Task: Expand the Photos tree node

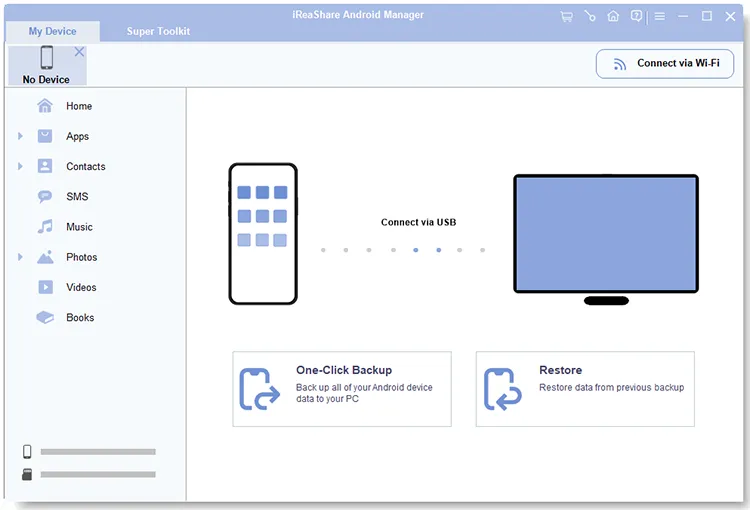Action: [20, 257]
